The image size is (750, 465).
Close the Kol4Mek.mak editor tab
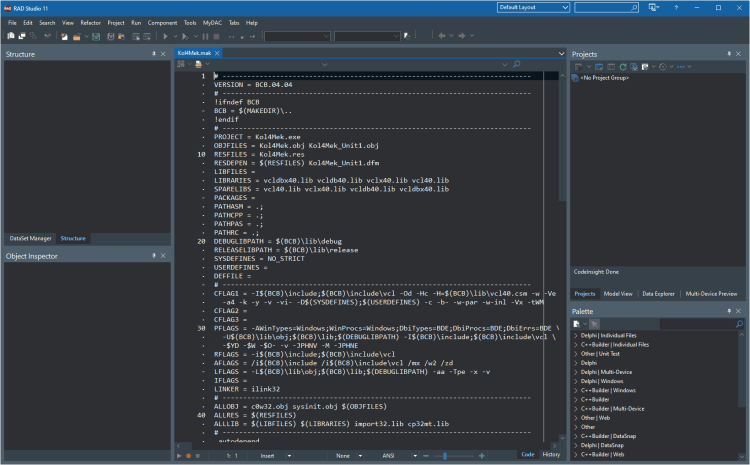tap(217, 53)
